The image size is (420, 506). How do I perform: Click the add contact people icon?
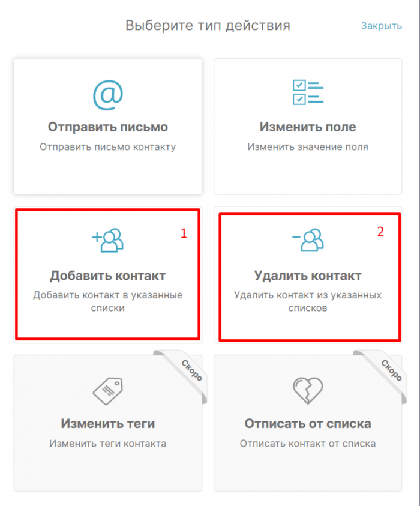108,240
